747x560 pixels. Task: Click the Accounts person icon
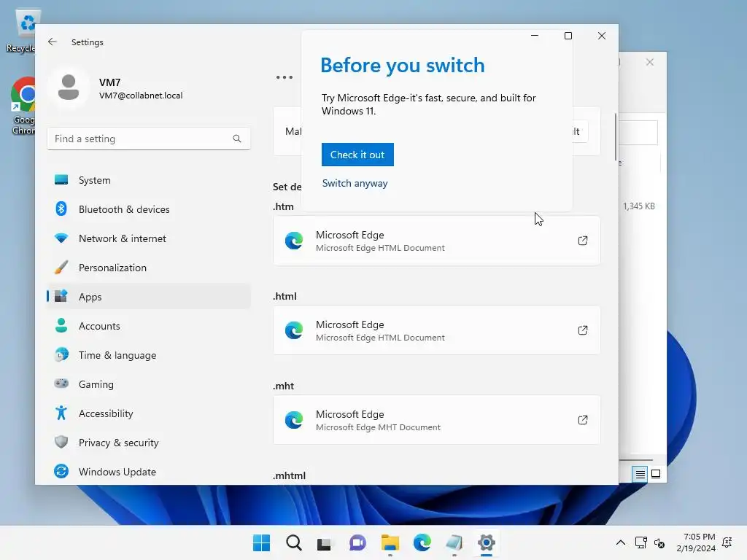pyautogui.click(x=61, y=325)
